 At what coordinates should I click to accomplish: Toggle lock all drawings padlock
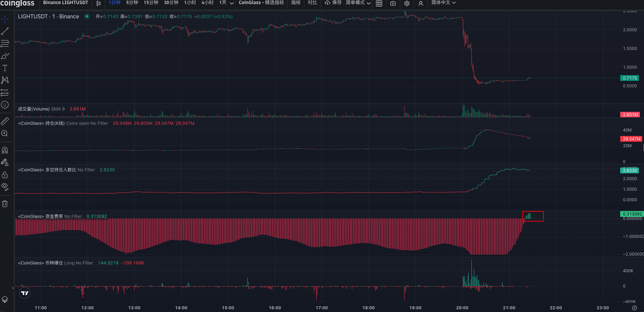[x=5, y=175]
